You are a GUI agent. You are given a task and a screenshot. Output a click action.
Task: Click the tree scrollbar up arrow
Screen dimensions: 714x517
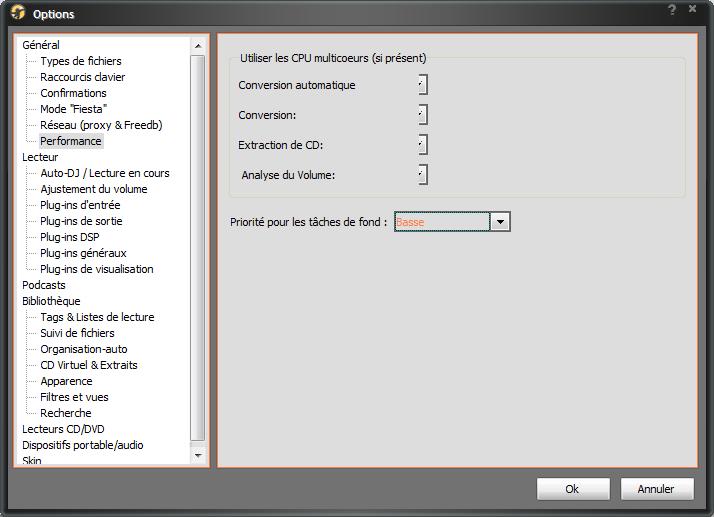tap(198, 46)
